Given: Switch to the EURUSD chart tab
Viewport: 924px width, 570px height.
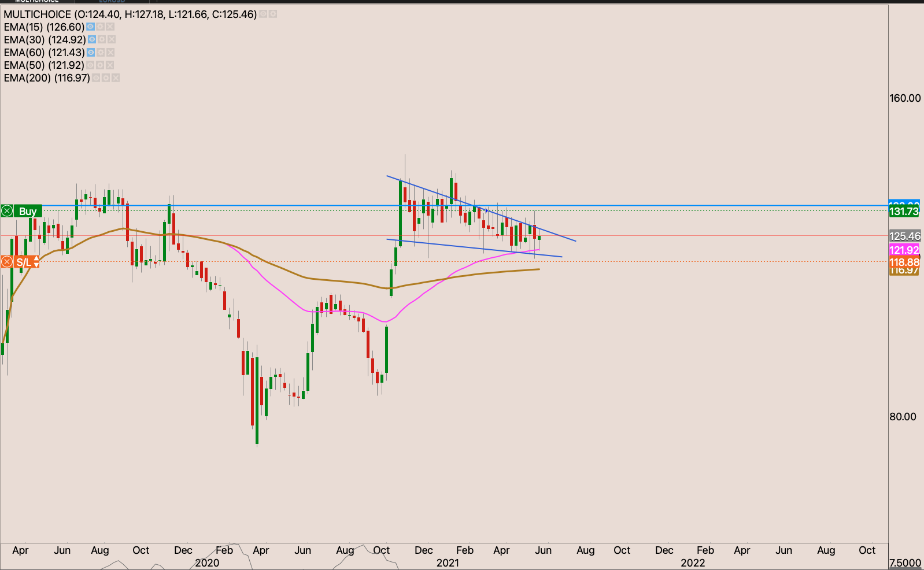Looking at the screenshot, I should [x=112, y=1].
